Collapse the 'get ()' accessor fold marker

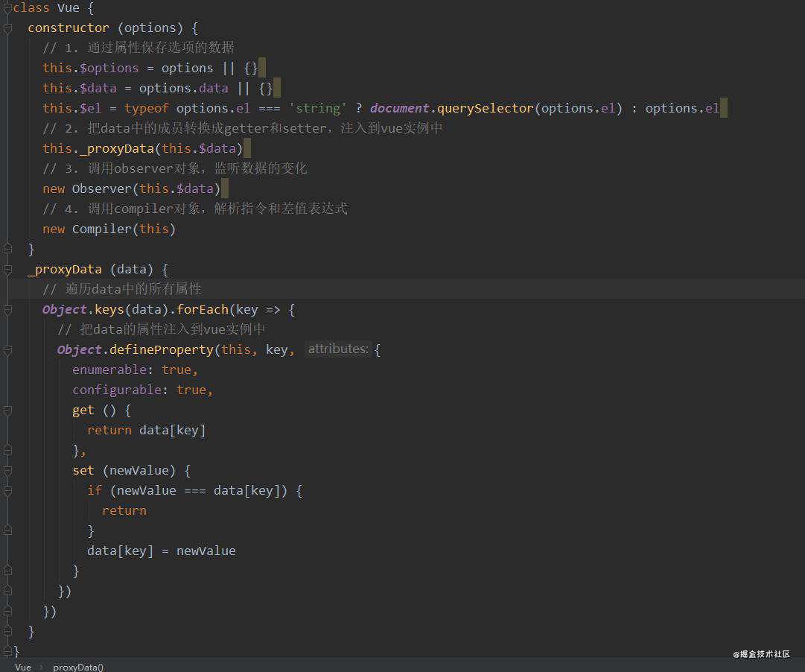[x=7, y=411]
